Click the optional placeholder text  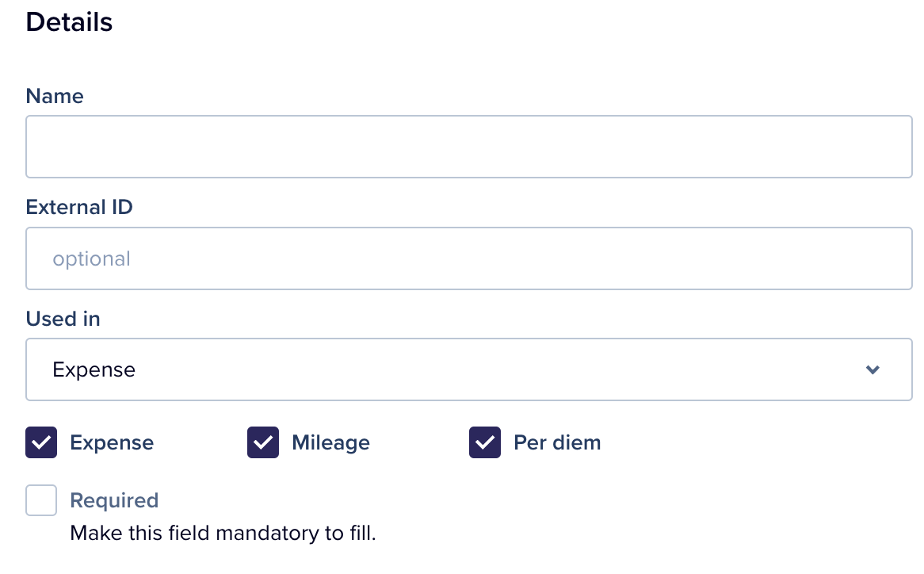pyautogui.click(x=91, y=258)
